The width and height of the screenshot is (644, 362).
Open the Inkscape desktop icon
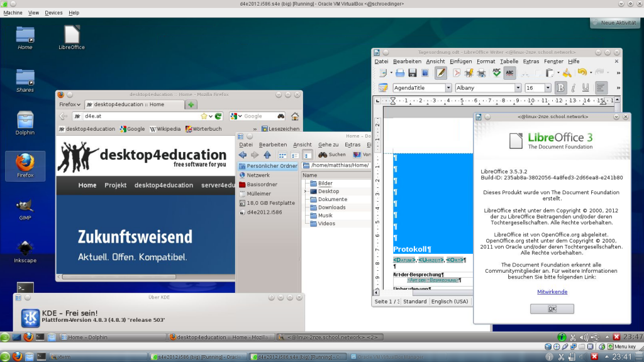click(25, 252)
